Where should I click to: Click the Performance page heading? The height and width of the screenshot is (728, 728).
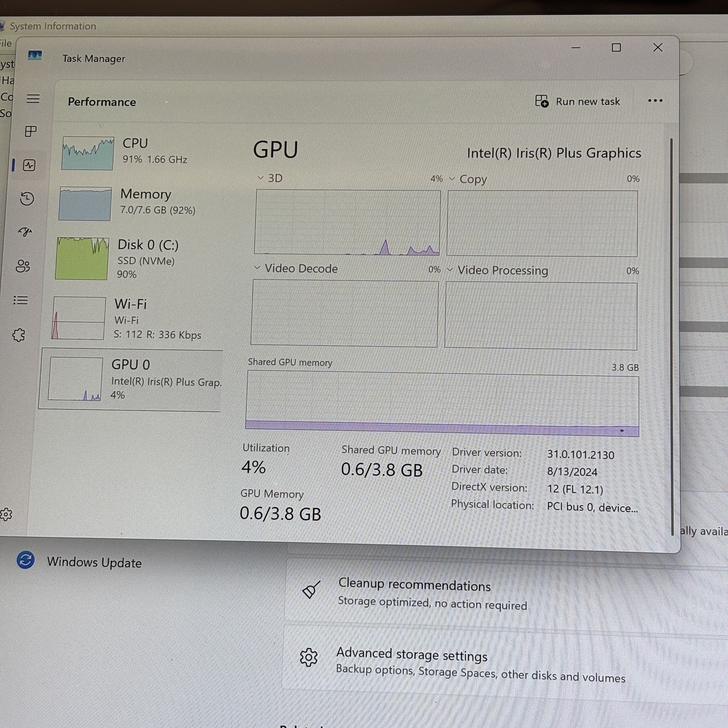pyautogui.click(x=102, y=102)
